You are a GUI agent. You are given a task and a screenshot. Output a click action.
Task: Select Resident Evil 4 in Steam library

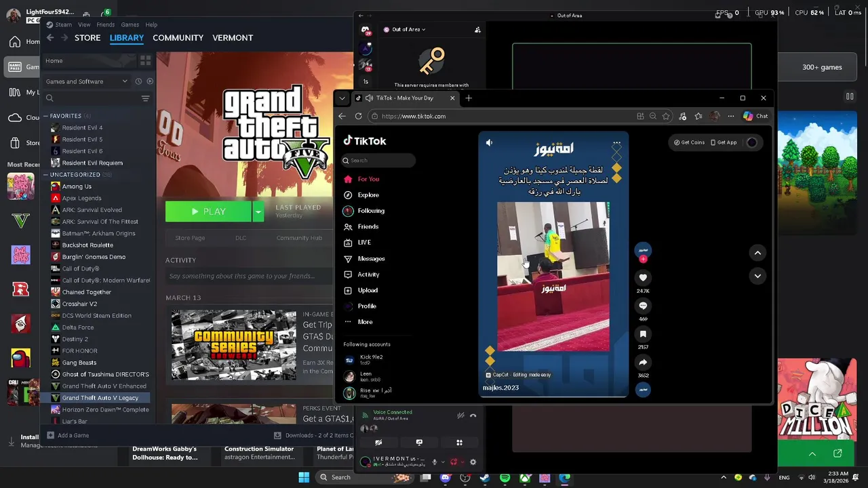tap(82, 127)
